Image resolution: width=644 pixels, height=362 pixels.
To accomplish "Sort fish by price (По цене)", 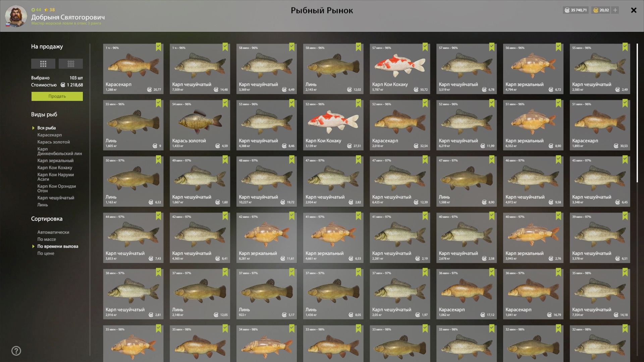I will click(x=46, y=253).
